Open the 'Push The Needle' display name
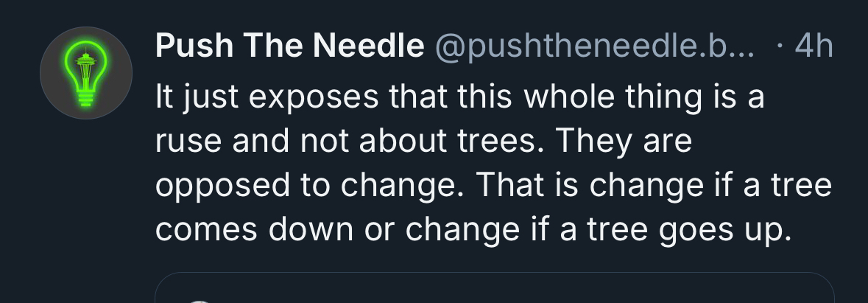868x303 pixels. 289,48
